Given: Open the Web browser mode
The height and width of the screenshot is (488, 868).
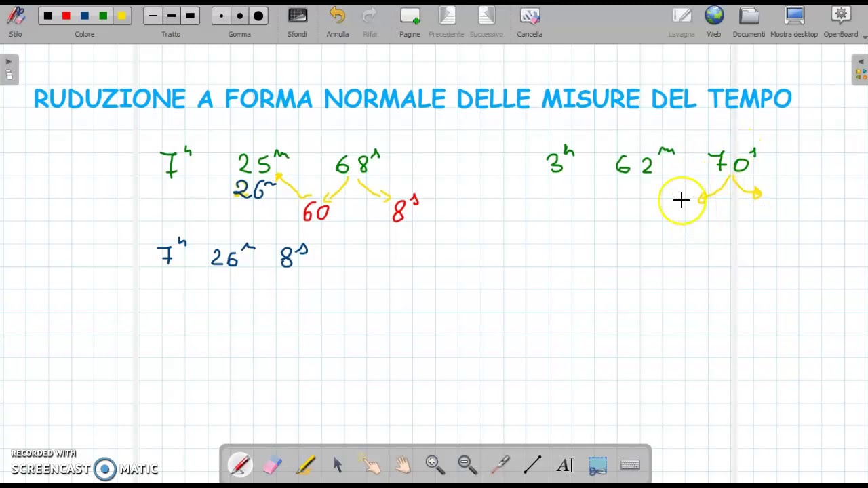Looking at the screenshot, I should (714, 21).
